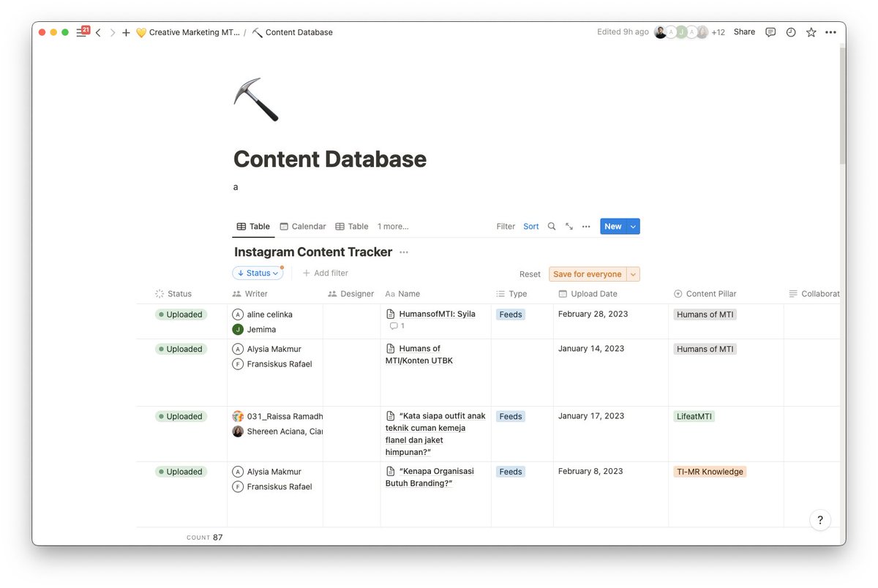878x588 pixels.
Task: Open the help question mark button
Action: pos(820,520)
